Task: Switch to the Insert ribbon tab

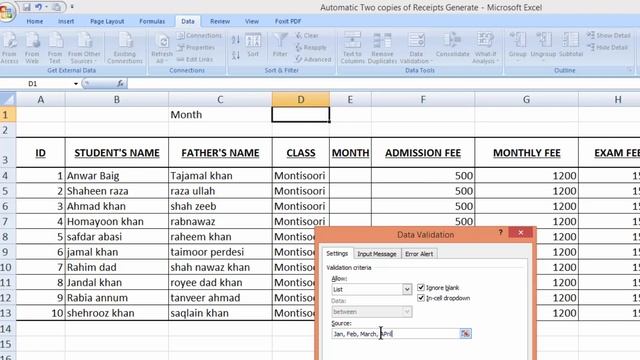Action: coord(66,21)
